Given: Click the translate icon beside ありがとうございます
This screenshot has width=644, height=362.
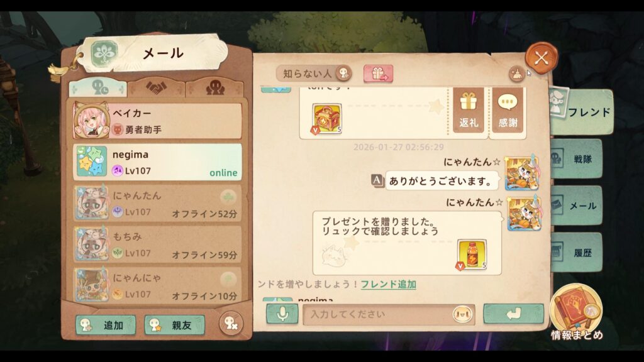Looking at the screenshot, I should pyautogui.click(x=377, y=180).
